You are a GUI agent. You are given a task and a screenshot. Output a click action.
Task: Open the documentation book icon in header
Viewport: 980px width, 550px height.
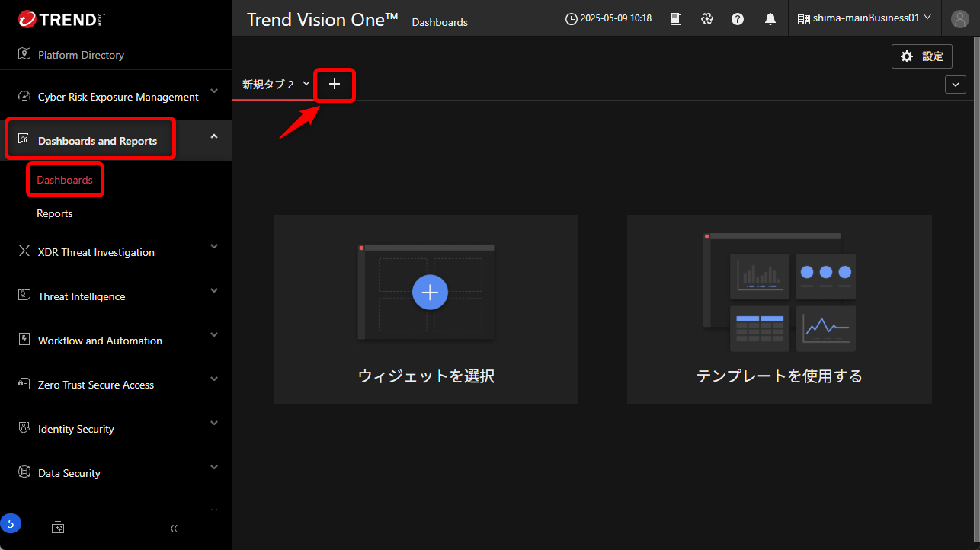coord(676,19)
